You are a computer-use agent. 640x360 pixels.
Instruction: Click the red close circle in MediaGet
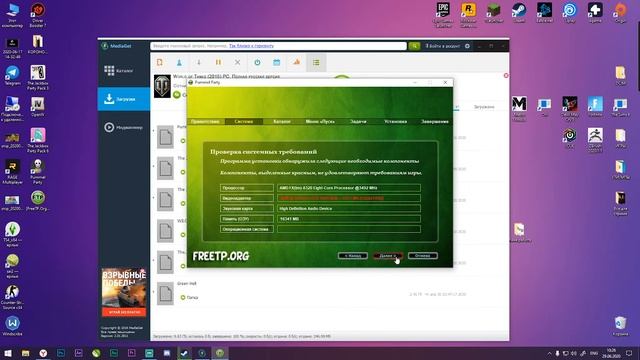[x=506, y=76]
